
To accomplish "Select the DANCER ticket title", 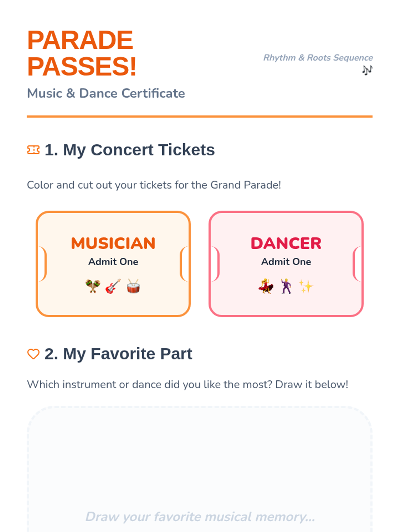I will (x=286, y=243).
